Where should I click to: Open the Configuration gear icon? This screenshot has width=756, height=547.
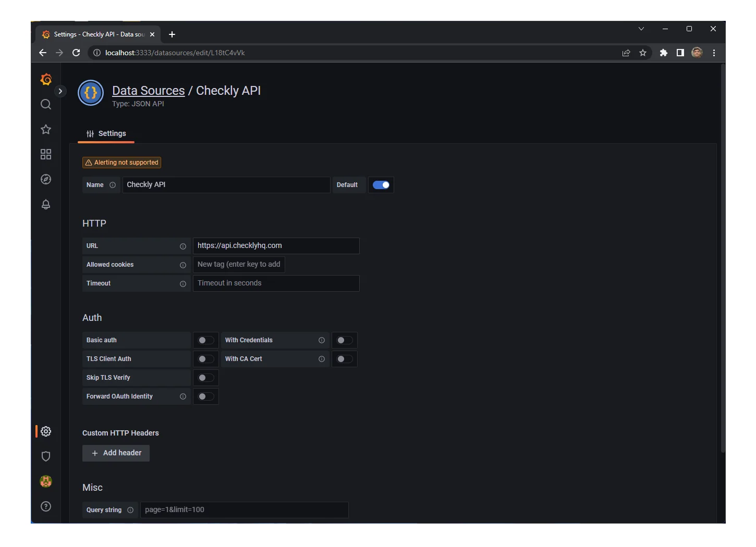point(46,431)
